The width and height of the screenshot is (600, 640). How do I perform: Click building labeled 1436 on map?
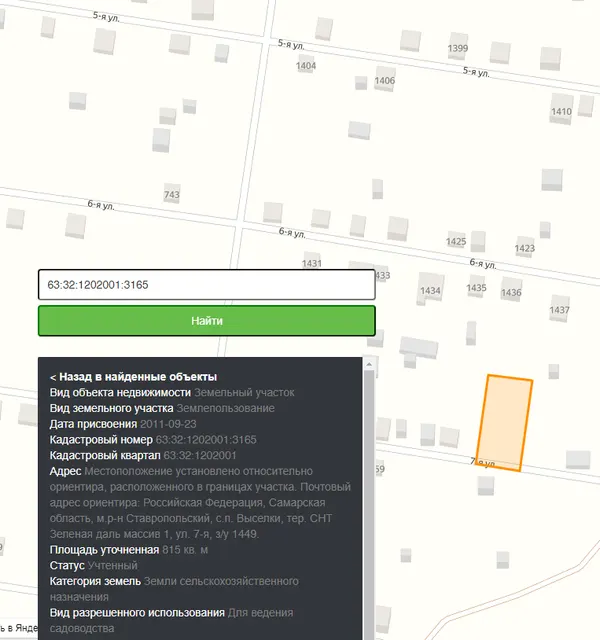coord(511,292)
